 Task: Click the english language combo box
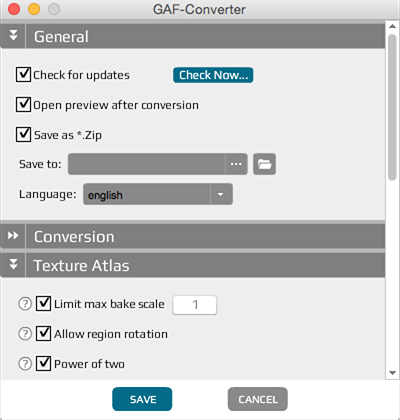[158, 194]
